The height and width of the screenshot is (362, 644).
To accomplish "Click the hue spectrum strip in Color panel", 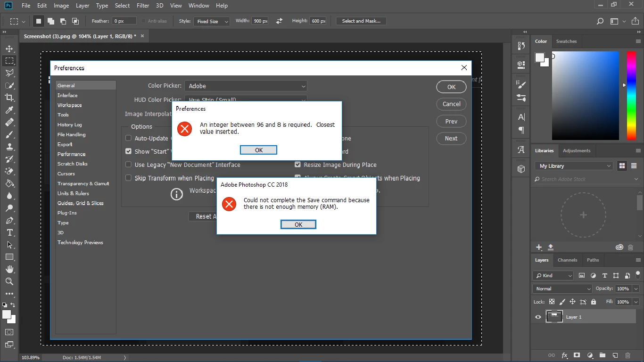I will (632, 96).
